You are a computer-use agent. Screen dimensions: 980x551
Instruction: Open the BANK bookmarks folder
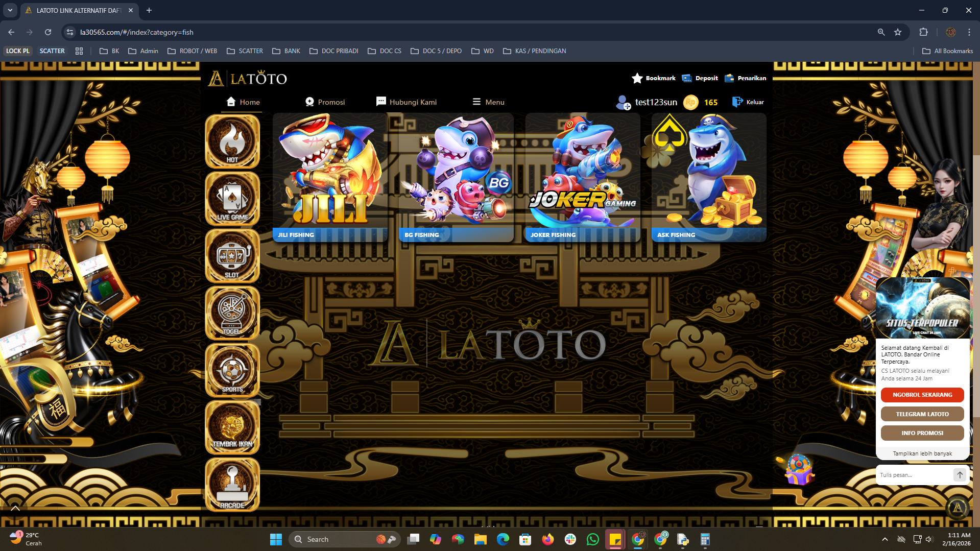point(286,51)
